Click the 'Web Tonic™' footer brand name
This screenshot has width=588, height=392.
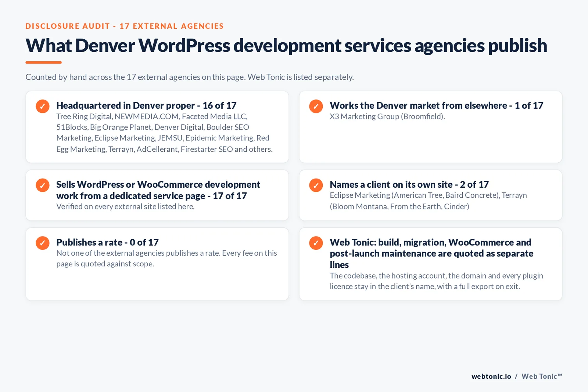(542, 376)
